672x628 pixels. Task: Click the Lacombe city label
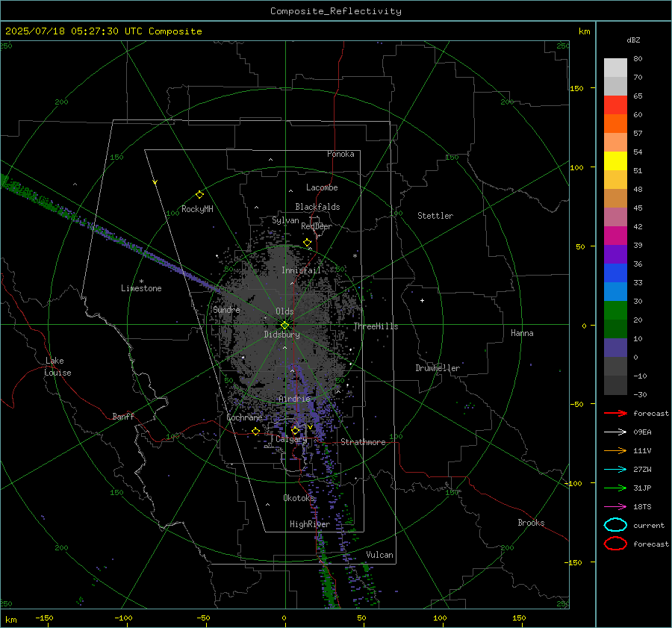pos(322,187)
